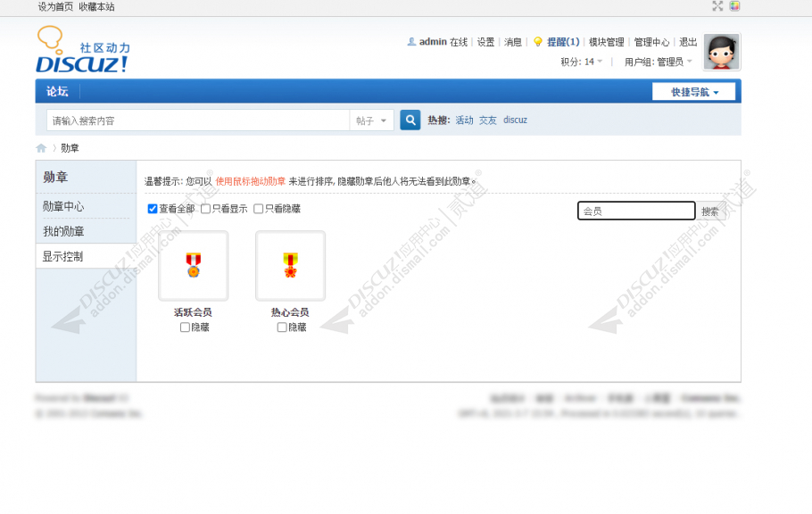Click the 活跃会员 medal name

click(193, 312)
